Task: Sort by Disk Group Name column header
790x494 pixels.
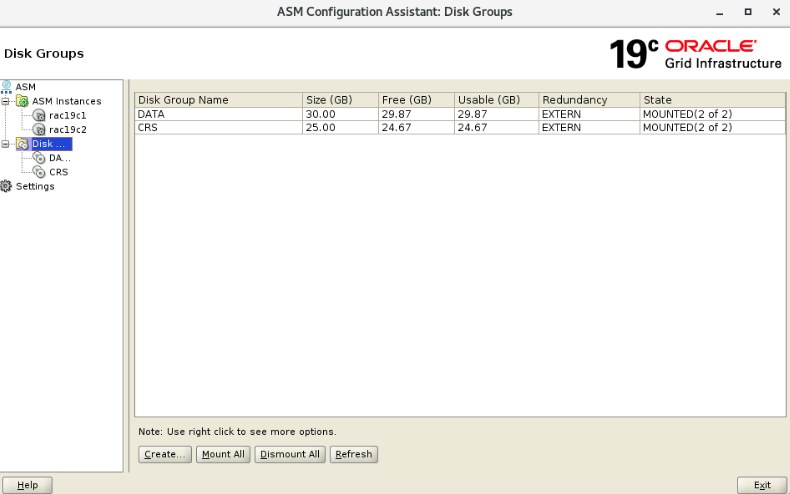Action: tap(218, 100)
